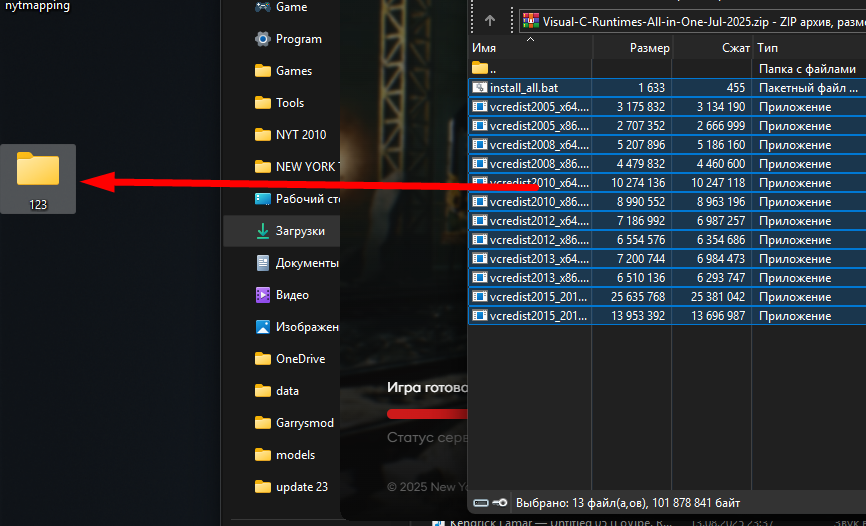Click the Сжат column header

point(713,48)
